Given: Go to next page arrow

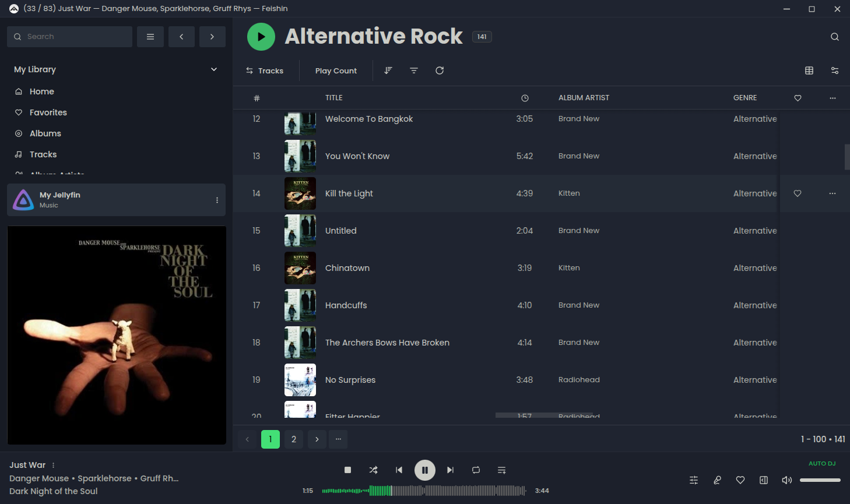Looking at the screenshot, I should 317,439.
